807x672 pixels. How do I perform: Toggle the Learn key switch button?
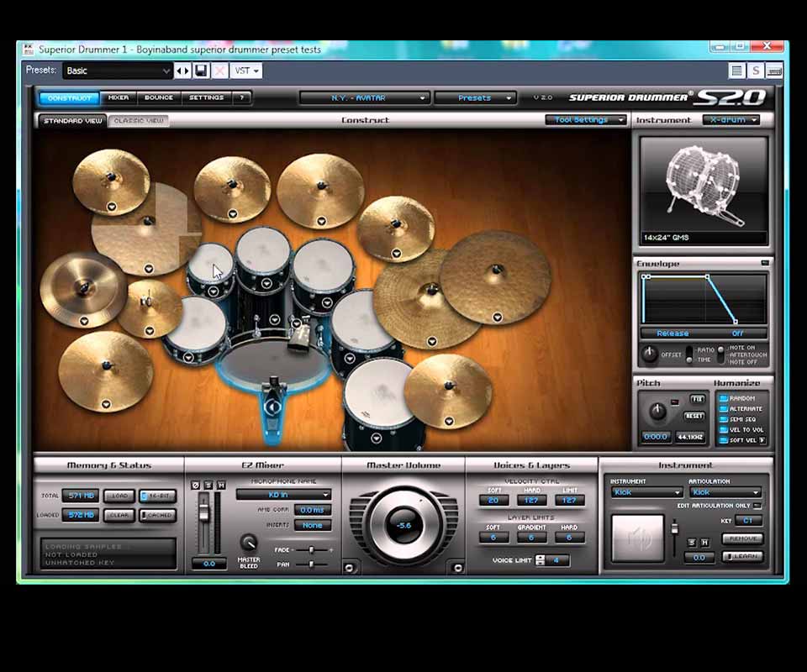[742, 556]
